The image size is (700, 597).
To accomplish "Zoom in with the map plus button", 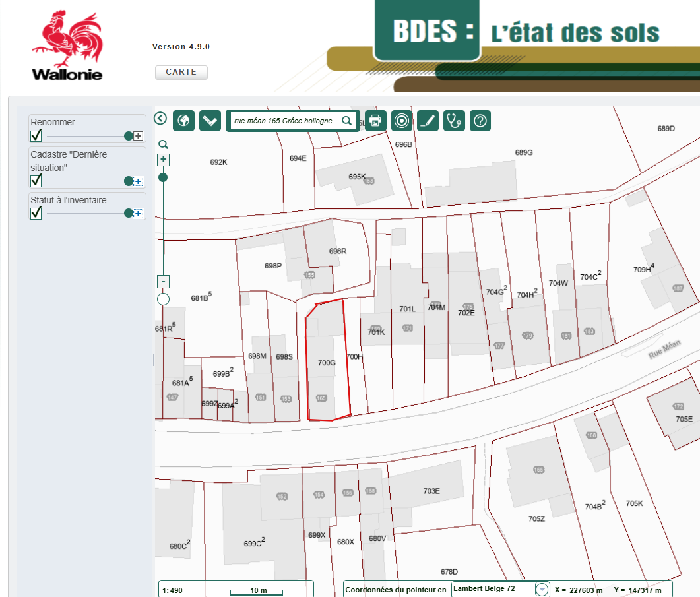I will coord(164,160).
